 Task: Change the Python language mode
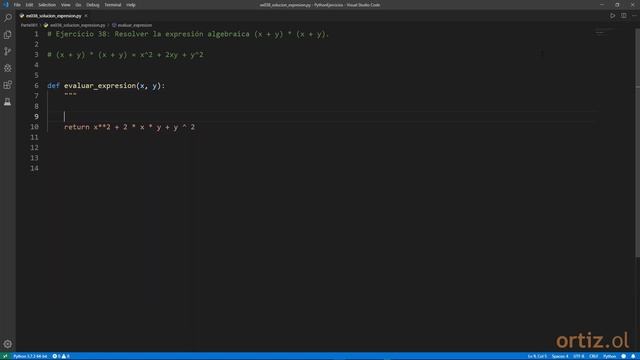click(x=609, y=356)
